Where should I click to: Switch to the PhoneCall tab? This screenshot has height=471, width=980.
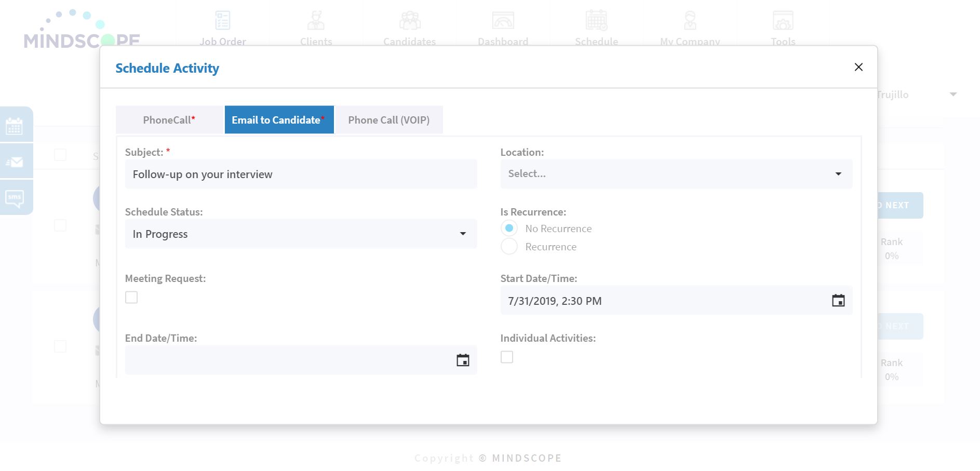(169, 120)
